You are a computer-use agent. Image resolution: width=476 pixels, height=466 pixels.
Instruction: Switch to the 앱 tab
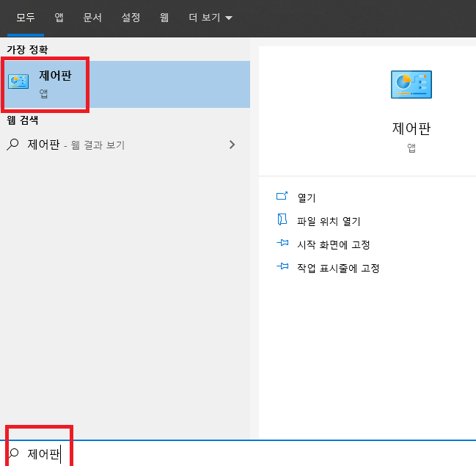point(59,18)
